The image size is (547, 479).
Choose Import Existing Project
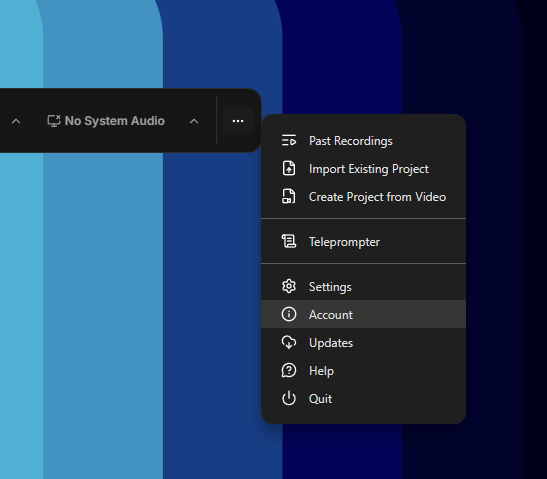pyautogui.click(x=364, y=169)
